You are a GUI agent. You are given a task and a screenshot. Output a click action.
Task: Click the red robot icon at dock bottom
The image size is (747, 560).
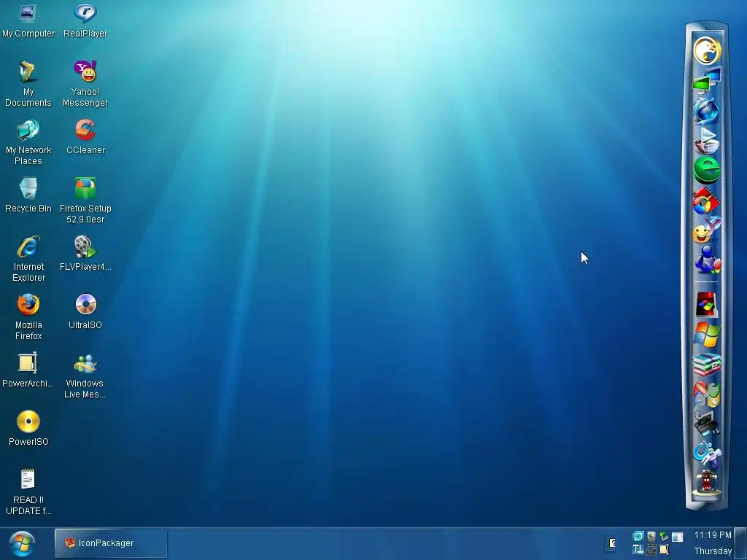[x=706, y=483]
